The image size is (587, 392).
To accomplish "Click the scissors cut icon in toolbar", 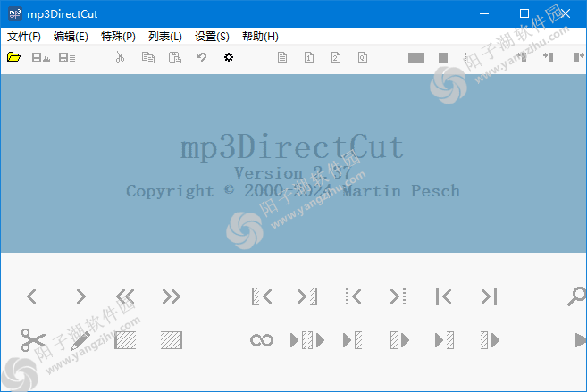I will (x=121, y=57).
